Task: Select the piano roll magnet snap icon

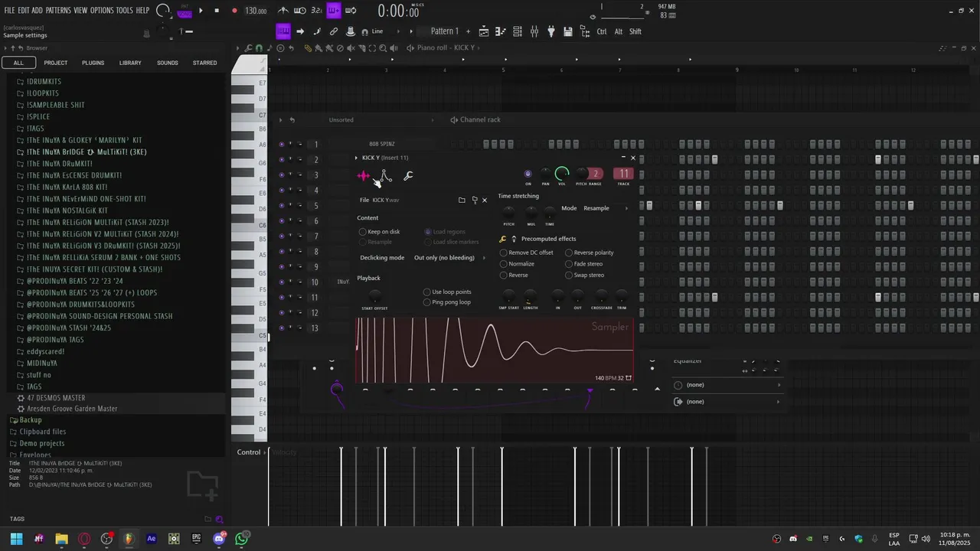Action: coord(259,47)
